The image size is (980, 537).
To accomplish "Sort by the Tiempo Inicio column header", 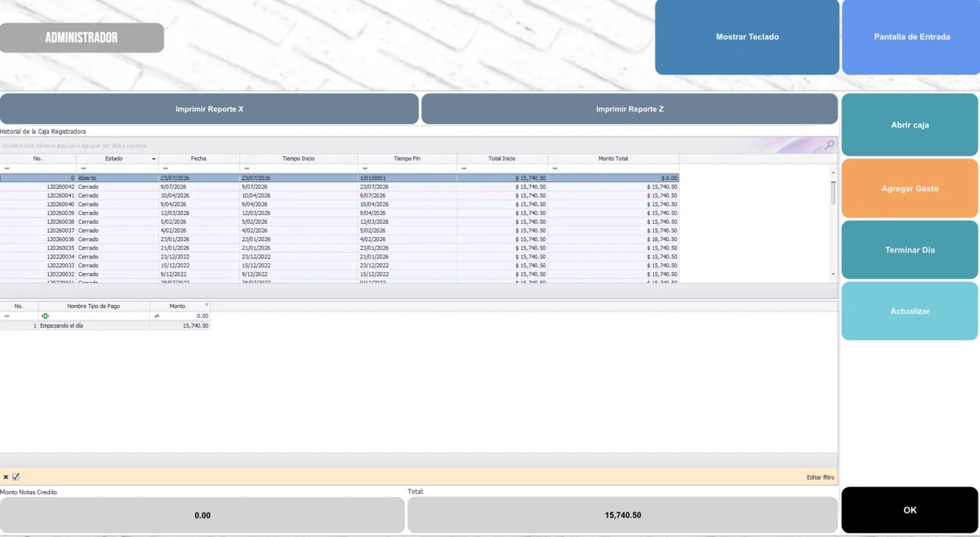I will pyautogui.click(x=298, y=159).
